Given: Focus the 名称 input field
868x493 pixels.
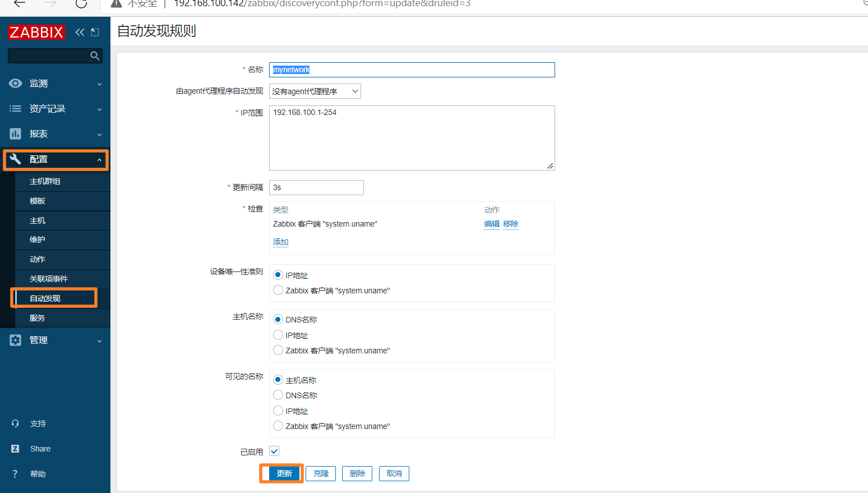Looking at the screenshot, I should click(412, 70).
